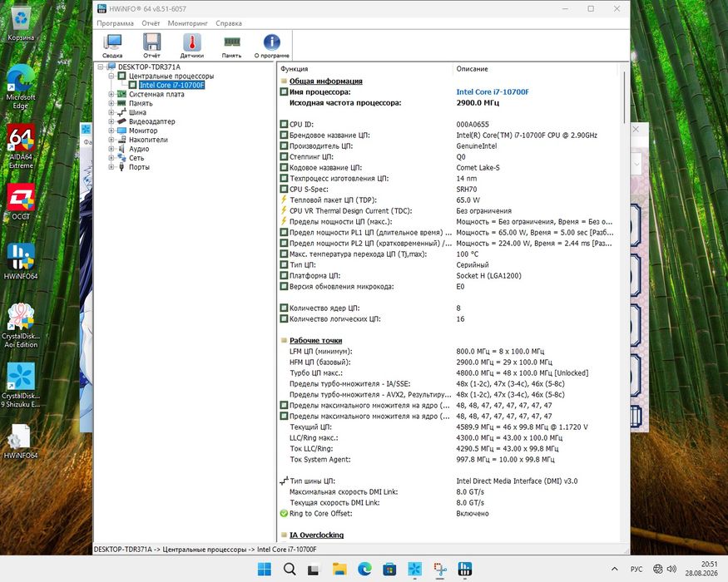This screenshot has width=728, height=582.
Task: Click the О программе info icon
Action: pyautogui.click(x=271, y=46)
